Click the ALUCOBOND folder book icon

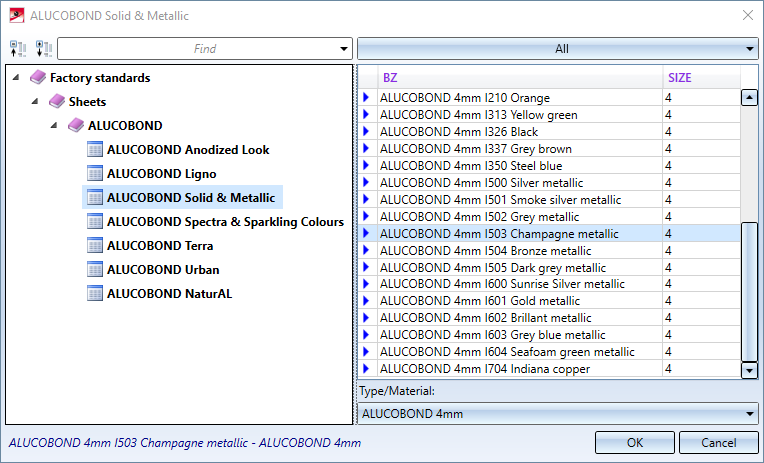(76, 125)
